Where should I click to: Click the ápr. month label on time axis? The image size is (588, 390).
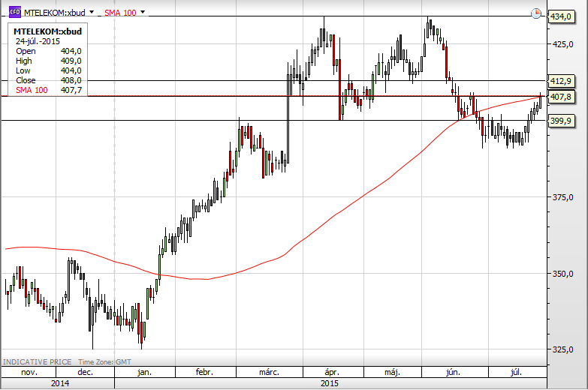click(332, 373)
